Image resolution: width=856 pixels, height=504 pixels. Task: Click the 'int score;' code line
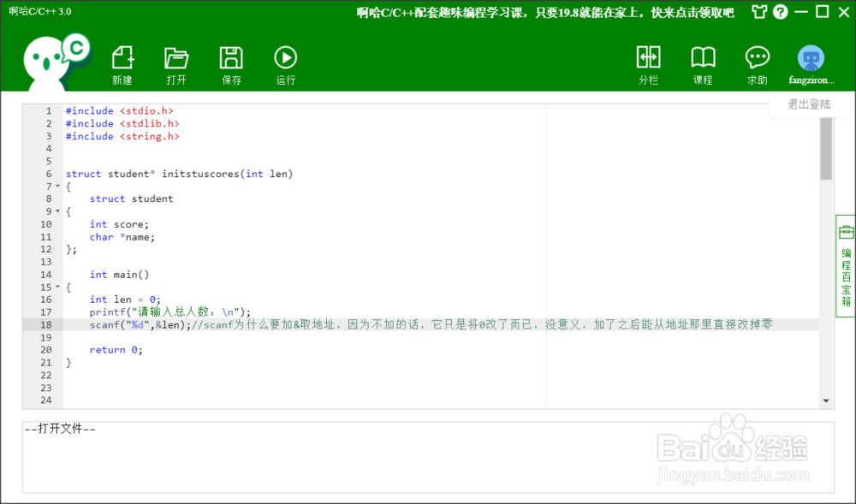(119, 224)
